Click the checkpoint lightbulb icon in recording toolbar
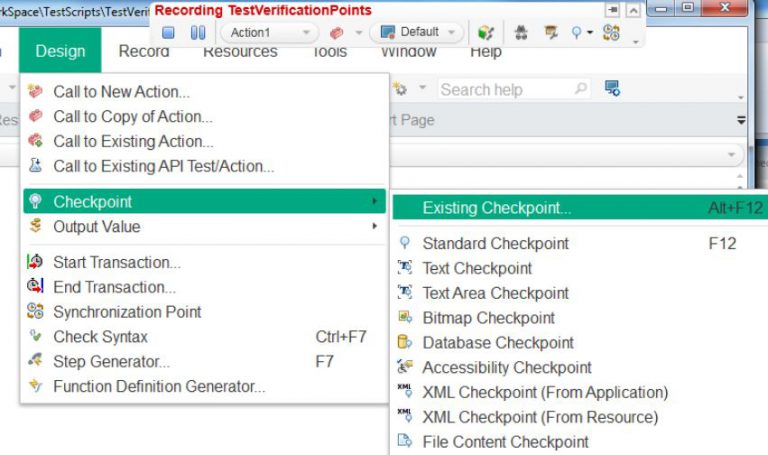 [x=576, y=33]
